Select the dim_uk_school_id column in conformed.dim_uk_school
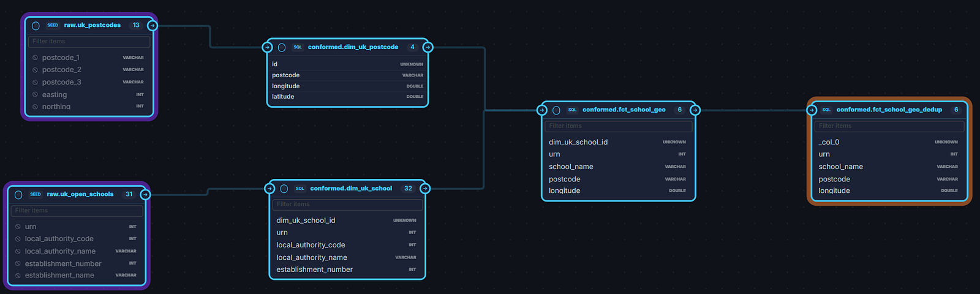The width and height of the screenshot is (980, 294). pos(347,221)
